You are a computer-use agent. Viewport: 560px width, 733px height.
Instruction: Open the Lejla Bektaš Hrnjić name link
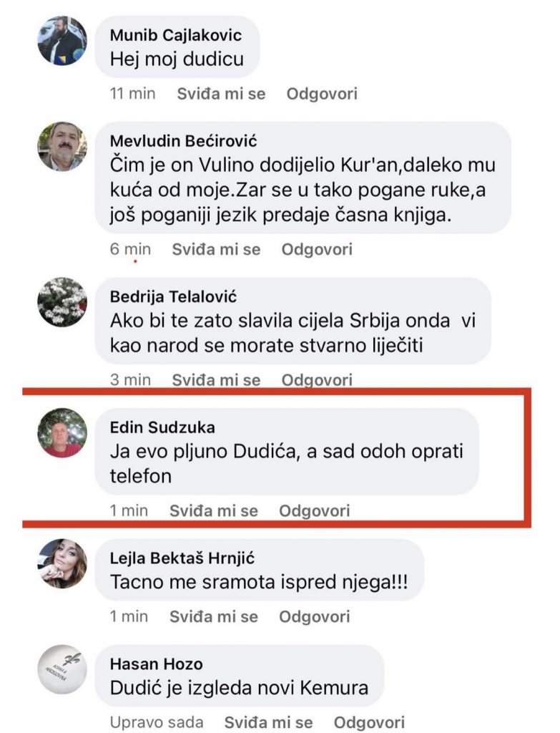182,558
